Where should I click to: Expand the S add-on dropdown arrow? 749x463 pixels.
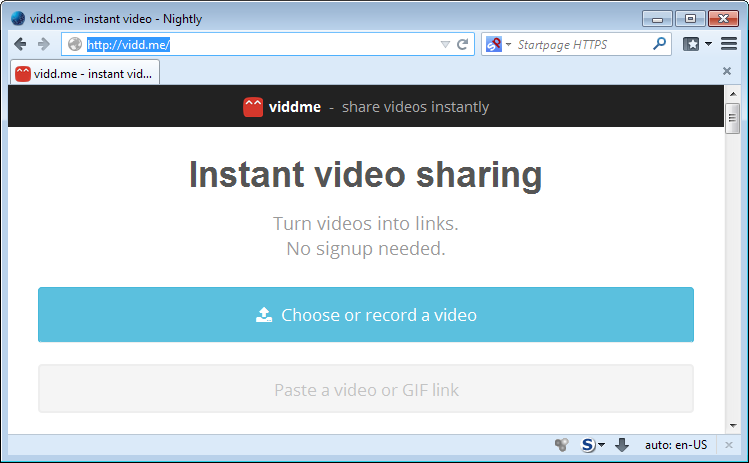click(x=601, y=446)
